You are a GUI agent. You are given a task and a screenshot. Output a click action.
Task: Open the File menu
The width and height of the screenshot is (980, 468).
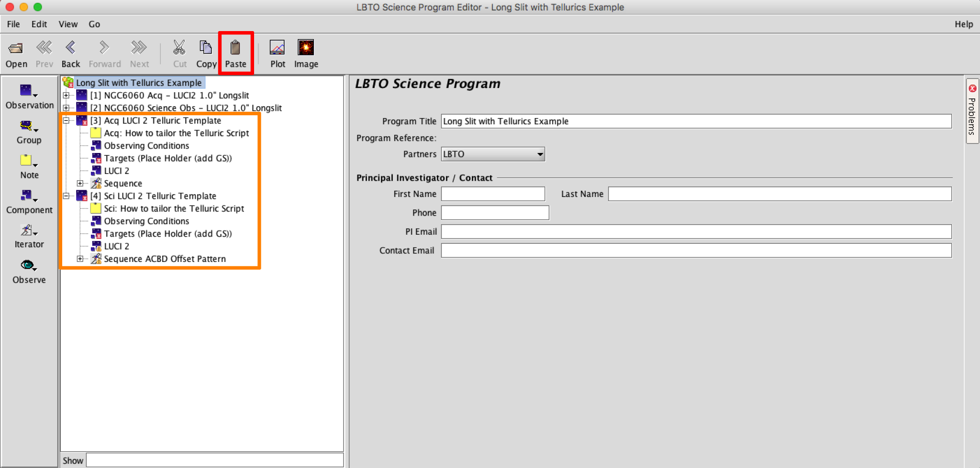point(13,24)
